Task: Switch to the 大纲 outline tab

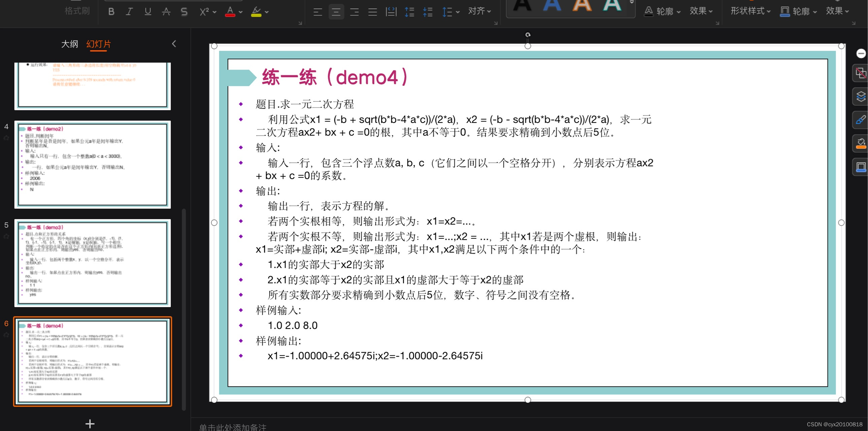Action: pos(69,44)
